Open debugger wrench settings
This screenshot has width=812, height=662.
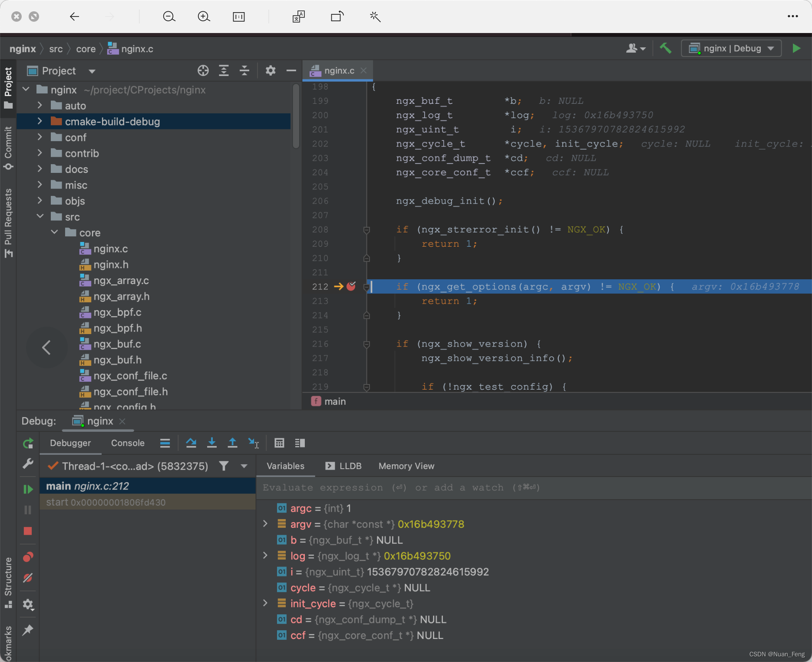[x=28, y=464]
